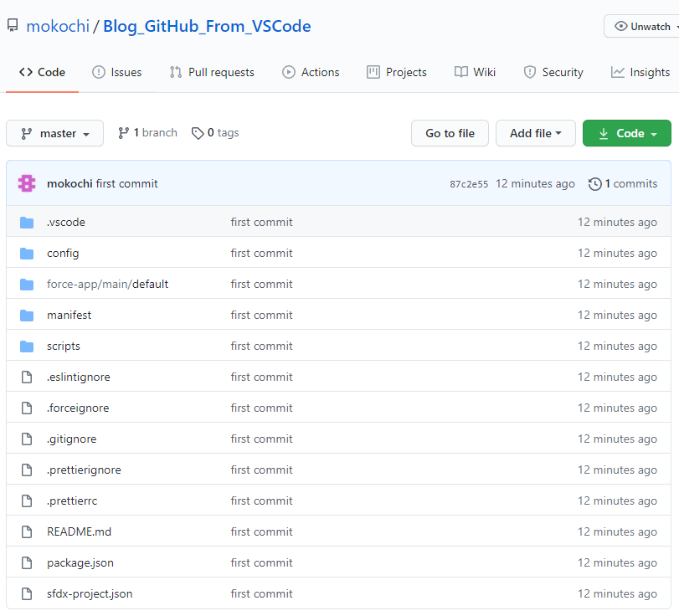
Task: Open the .gitignore file
Action: pos(71,439)
